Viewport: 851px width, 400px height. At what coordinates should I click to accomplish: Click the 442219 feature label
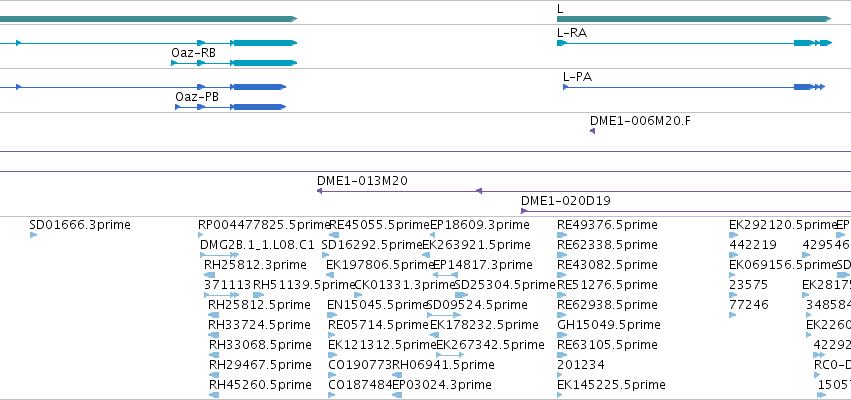coord(753,245)
